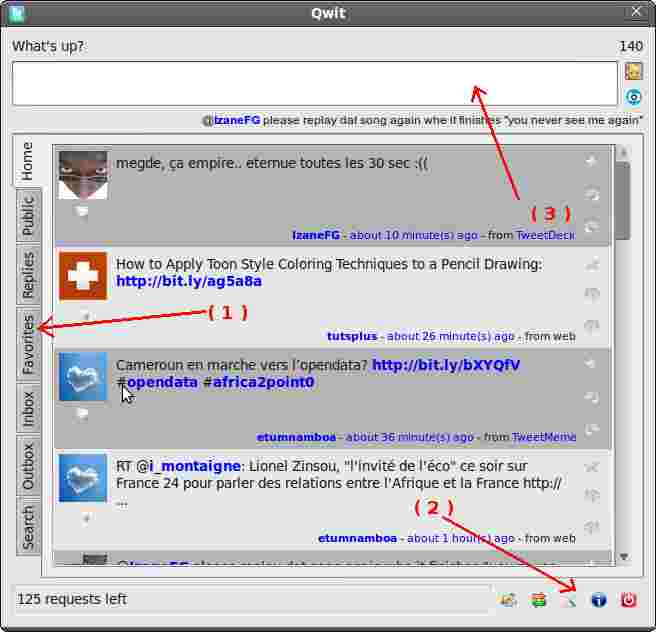Click small icon under the Cameroun tweet avatar
Screen dimensions: 656x632
coord(82,414)
